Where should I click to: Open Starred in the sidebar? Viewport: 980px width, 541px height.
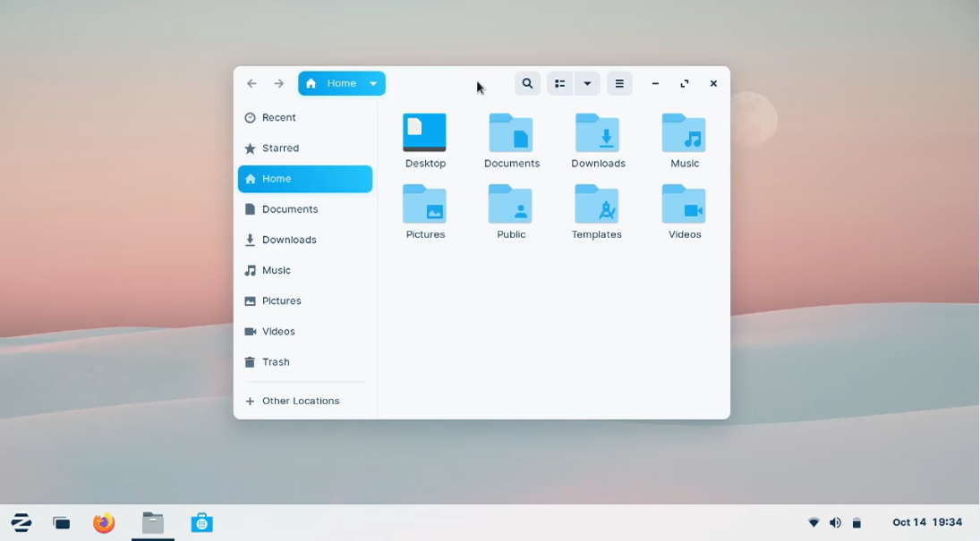[x=280, y=148]
